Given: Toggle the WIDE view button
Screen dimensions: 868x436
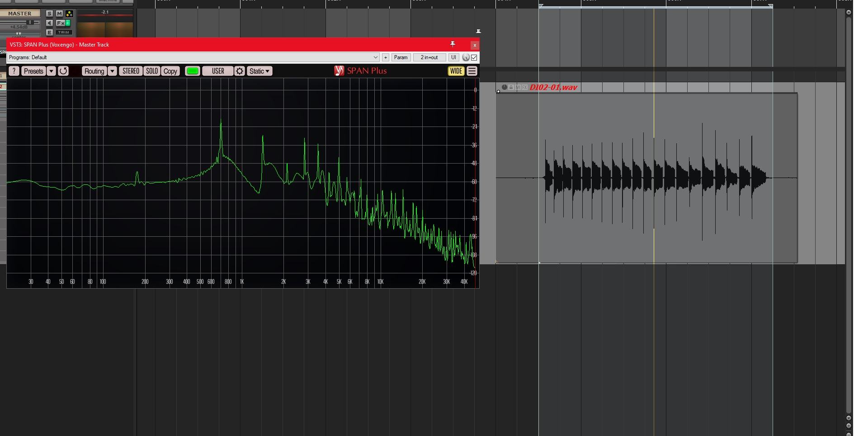Looking at the screenshot, I should coord(456,71).
